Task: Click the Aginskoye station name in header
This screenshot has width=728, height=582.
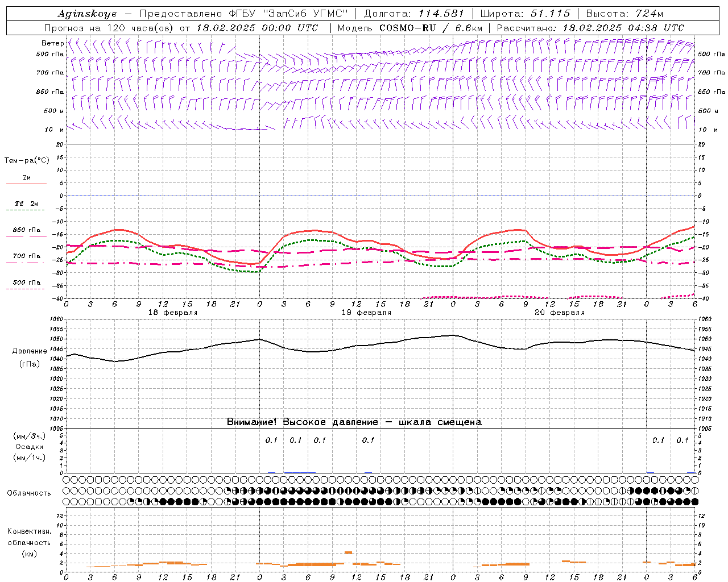Action: [x=87, y=14]
